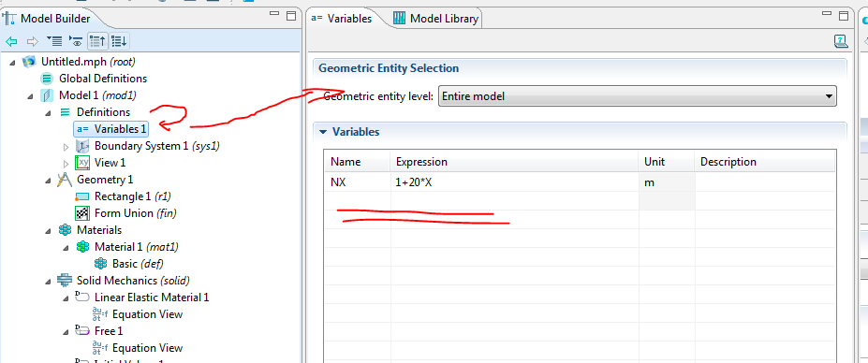
Task: Open the Geometric entity level dropdown
Action: pos(637,96)
